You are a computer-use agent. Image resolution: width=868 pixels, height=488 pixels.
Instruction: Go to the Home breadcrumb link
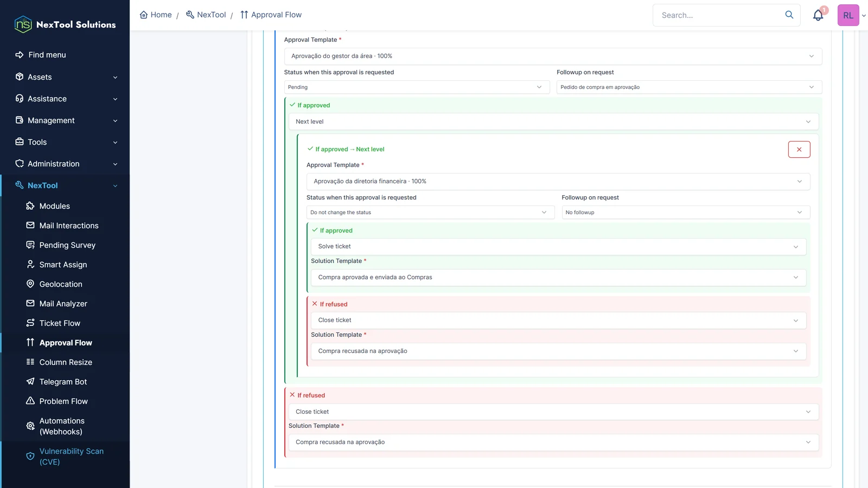pyautogui.click(x=156, y=15)
